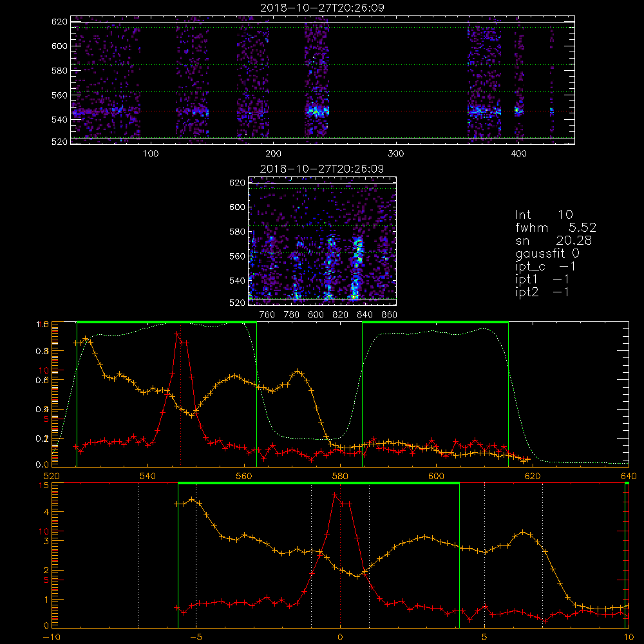This screenshot has width=644, height=644.
Task: Click the x-axis label 300 of top spectrogram
Action: pos(396,154)
